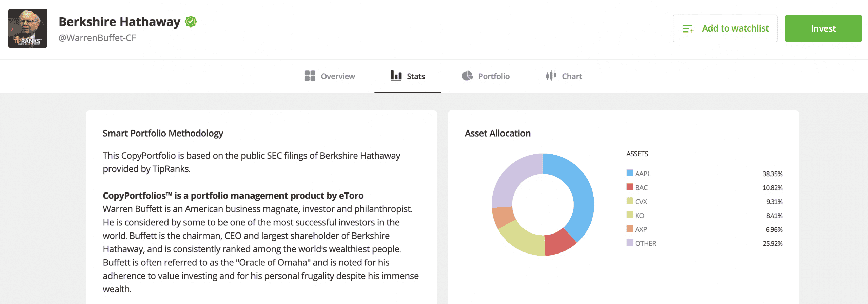
Task: Click the 10.82% allocation value
Action: point(772,188)
